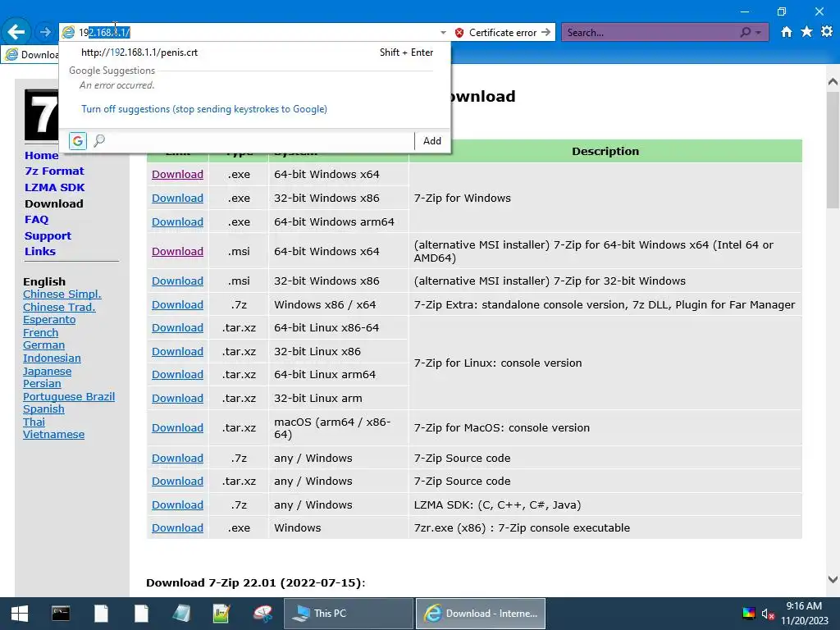Viewport: 840px width, 630px height.
Task: Switch to This PC taskbar window
Action: pyautogui.click(x=348, y=614)
